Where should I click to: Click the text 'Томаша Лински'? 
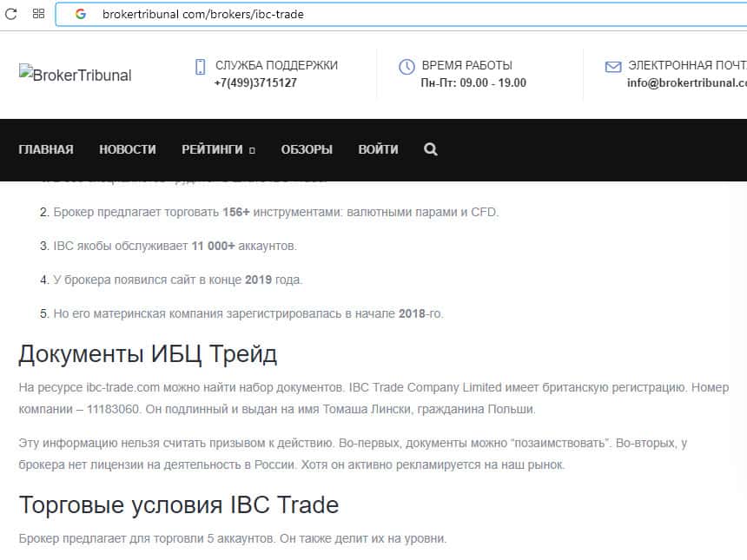pos(367,409)
